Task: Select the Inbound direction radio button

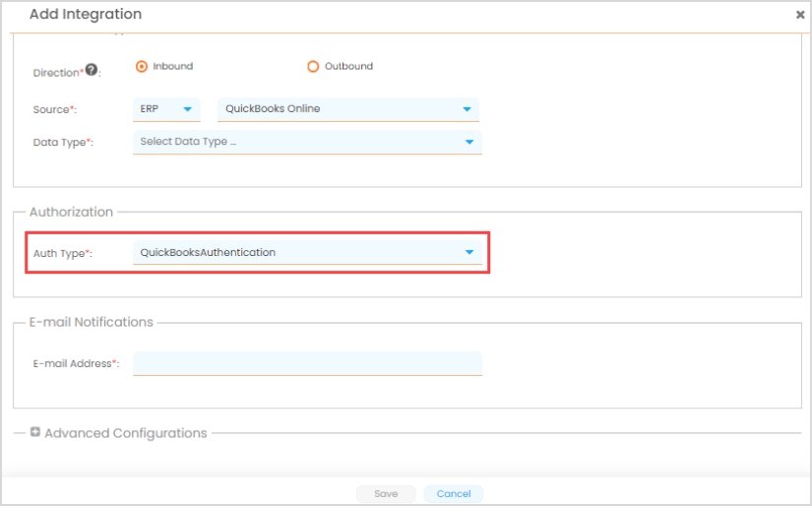Action: coord(142,67)
